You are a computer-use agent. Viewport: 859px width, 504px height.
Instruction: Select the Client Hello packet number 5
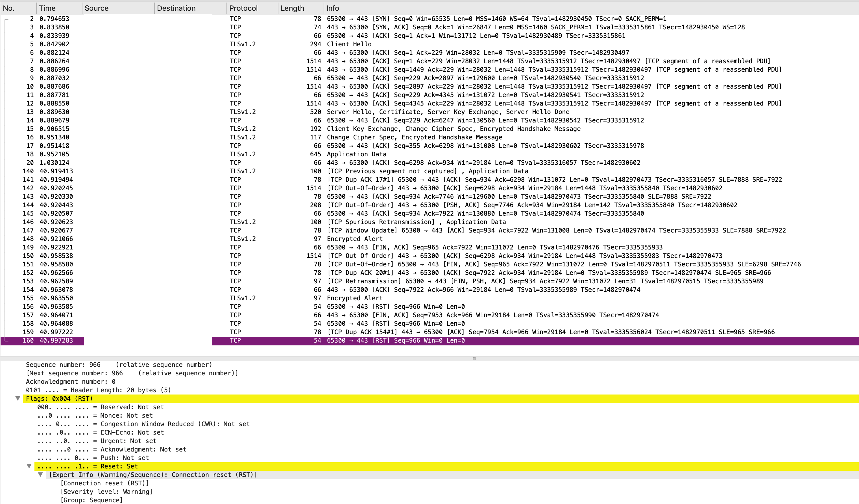click(x=349, y=44)
